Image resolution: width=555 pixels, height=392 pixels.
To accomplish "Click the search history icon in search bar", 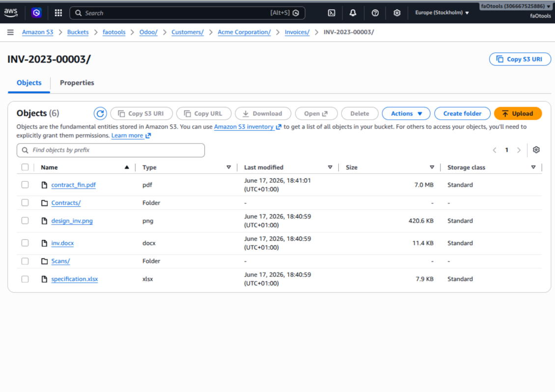I will tap(296, 13).
